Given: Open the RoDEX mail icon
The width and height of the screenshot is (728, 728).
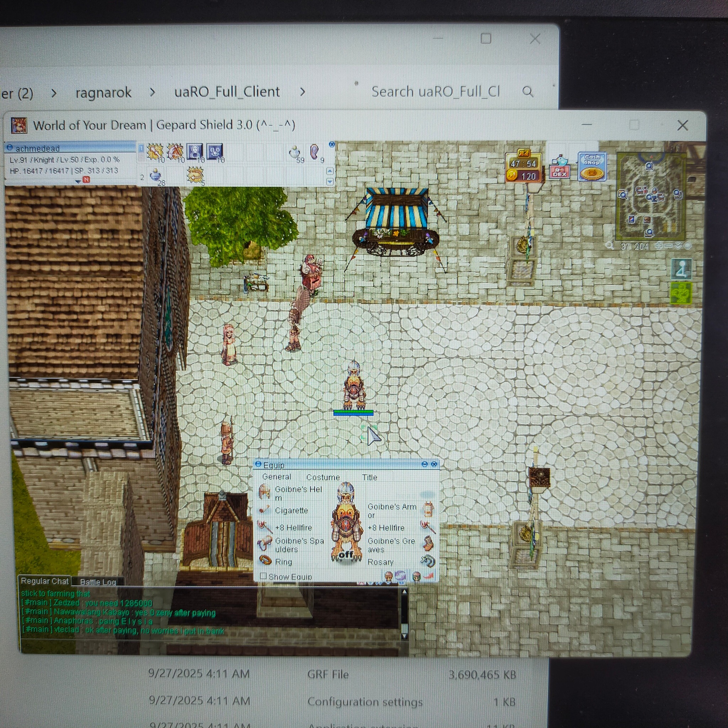Looking at the screenshot, I should pyautogui.click(x=560, y=167).
